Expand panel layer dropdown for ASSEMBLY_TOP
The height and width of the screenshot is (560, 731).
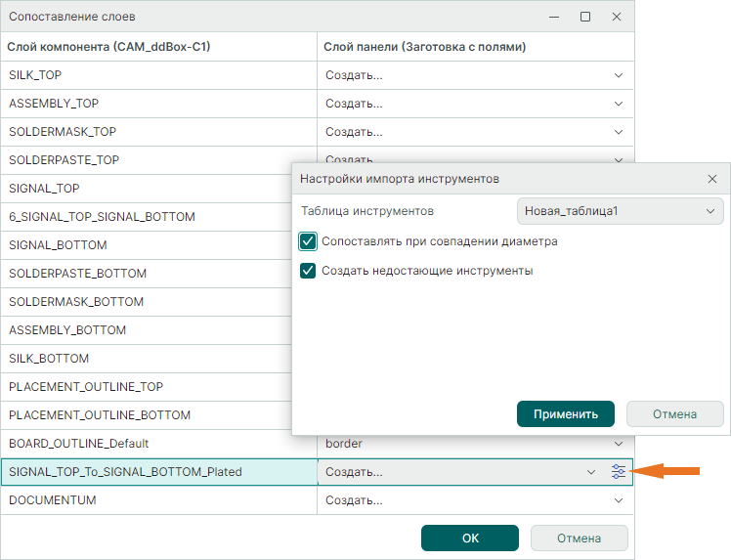(x=618, y=104)
